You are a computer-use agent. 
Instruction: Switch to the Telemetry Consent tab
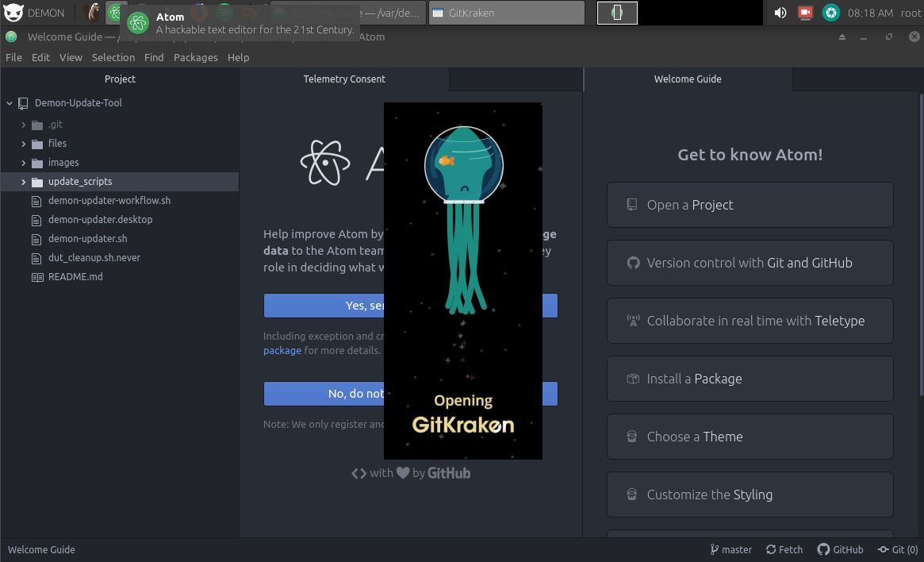(344, 79)
